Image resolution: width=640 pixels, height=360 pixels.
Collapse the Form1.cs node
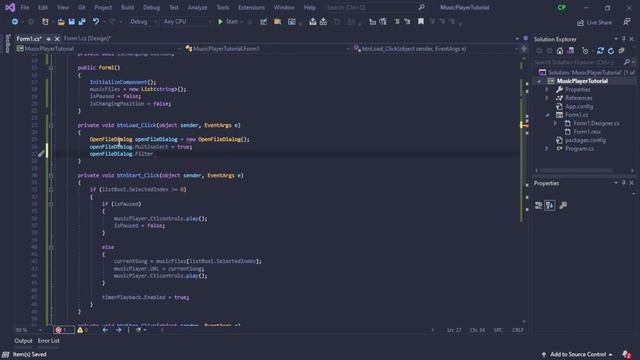pos(547,115)
